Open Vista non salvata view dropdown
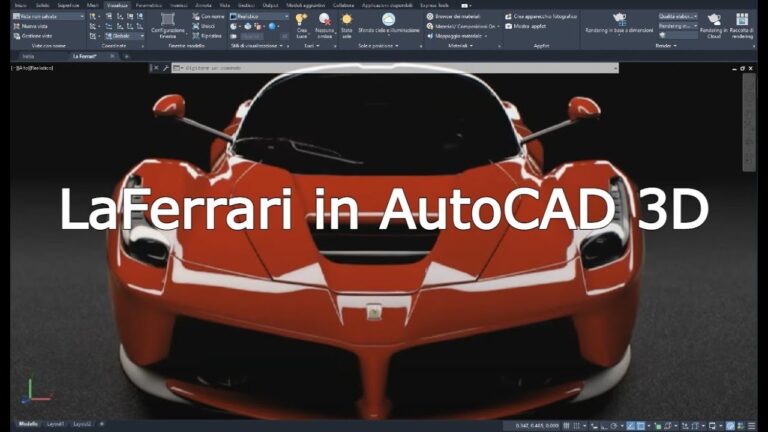Image resolution: width=768 pixels, height=432 pixels. tap(48, 16)
